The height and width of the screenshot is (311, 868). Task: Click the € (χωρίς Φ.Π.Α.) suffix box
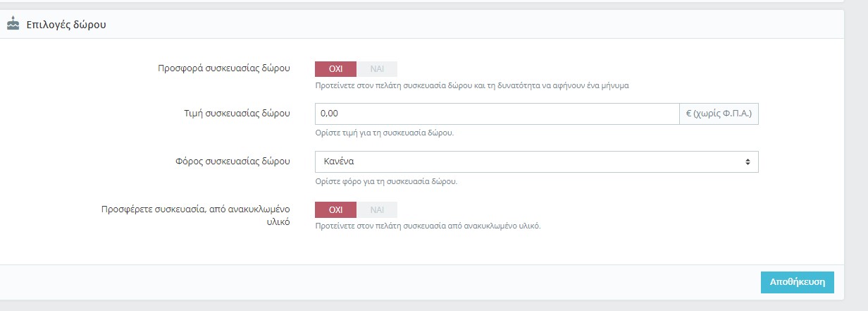click(719, 114)
